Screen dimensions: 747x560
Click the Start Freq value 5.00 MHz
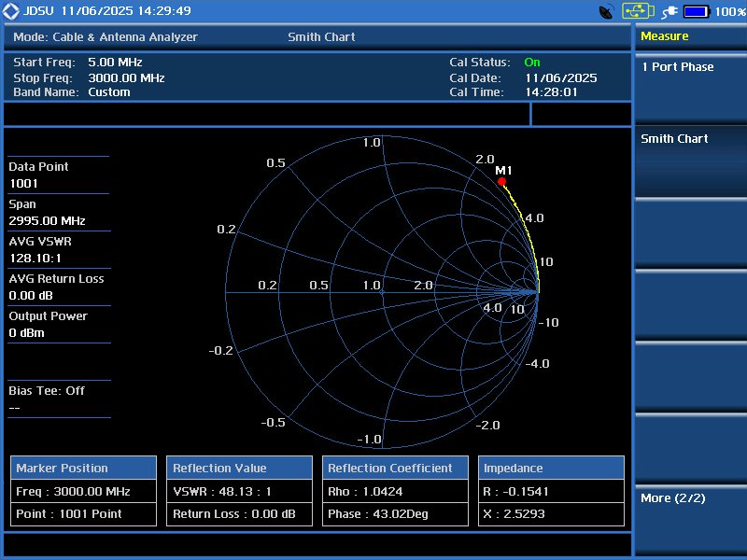pos(115,63)
